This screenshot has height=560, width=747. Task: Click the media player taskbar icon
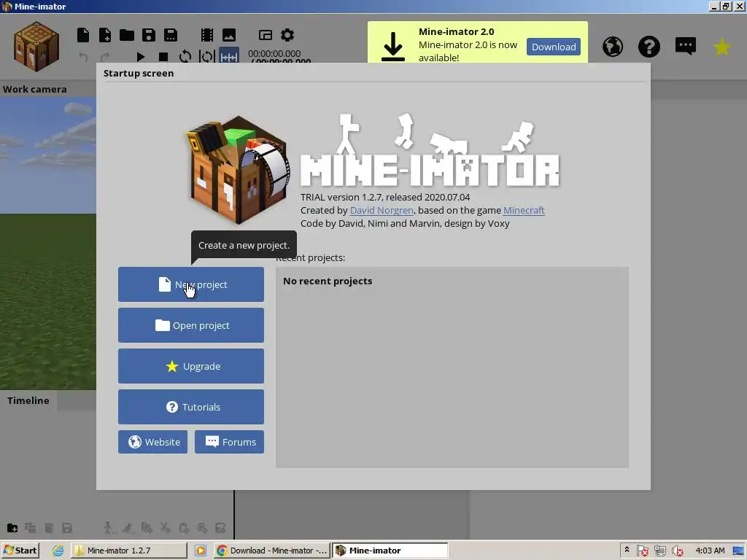tap(201, 551)
